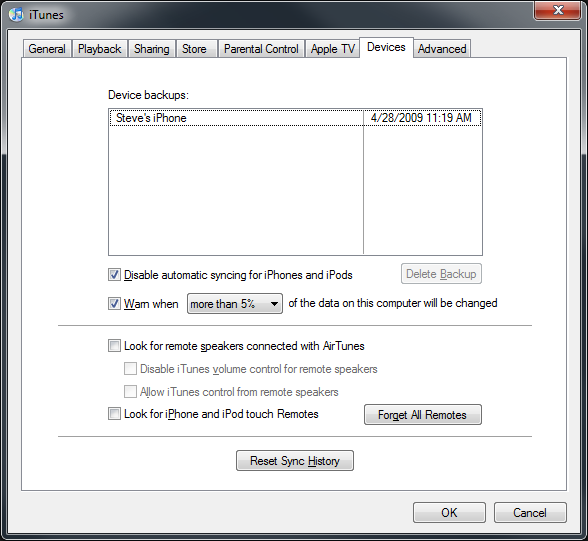The height and width of the screenshot is (541, 588).
Task: Go to the Sharing tab
Action: click(152, 49)
